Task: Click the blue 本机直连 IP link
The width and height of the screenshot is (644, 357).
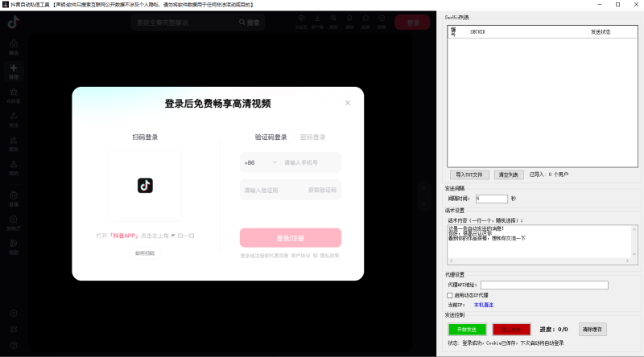Action: (x=484, y=305)
